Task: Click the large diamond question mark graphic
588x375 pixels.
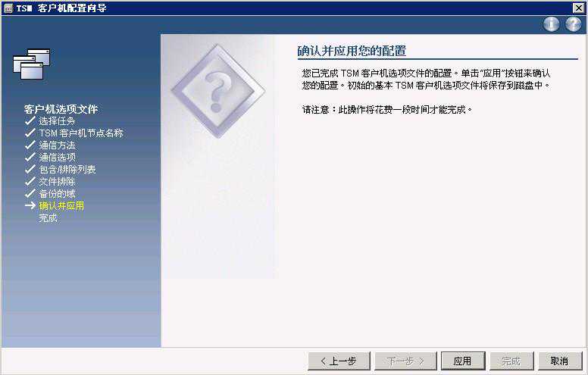Action: click(x=218, y=91)
